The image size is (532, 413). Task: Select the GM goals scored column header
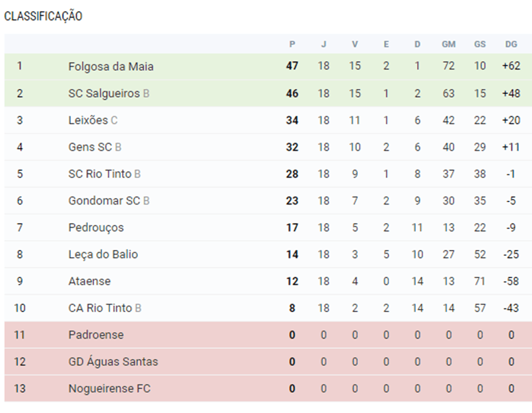(x=448, y=44)
